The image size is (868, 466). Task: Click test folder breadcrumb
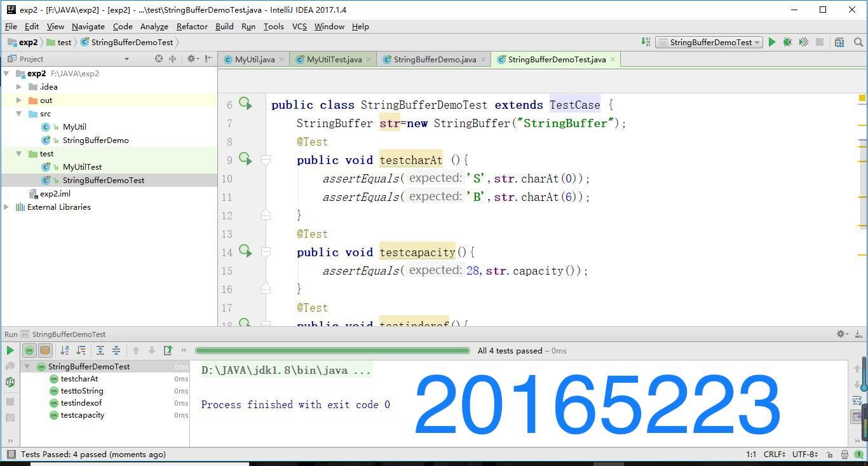58,43
